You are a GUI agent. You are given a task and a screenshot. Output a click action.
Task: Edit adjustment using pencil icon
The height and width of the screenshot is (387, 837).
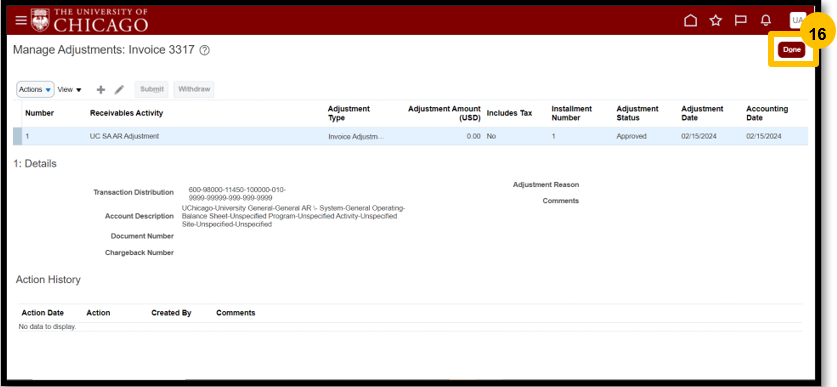[119, 90]
